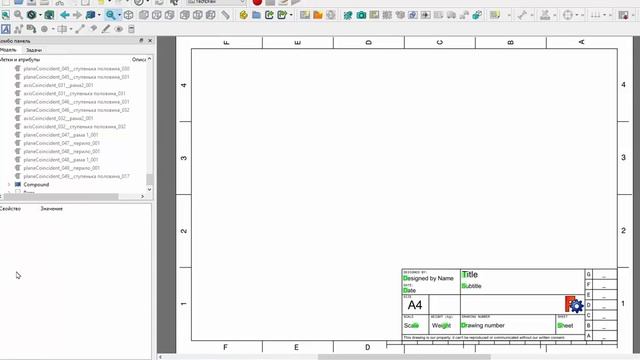This screenshot has height=360, width=640.
Task: Click the blue Create Group folder icon
Action: point(256,15)
